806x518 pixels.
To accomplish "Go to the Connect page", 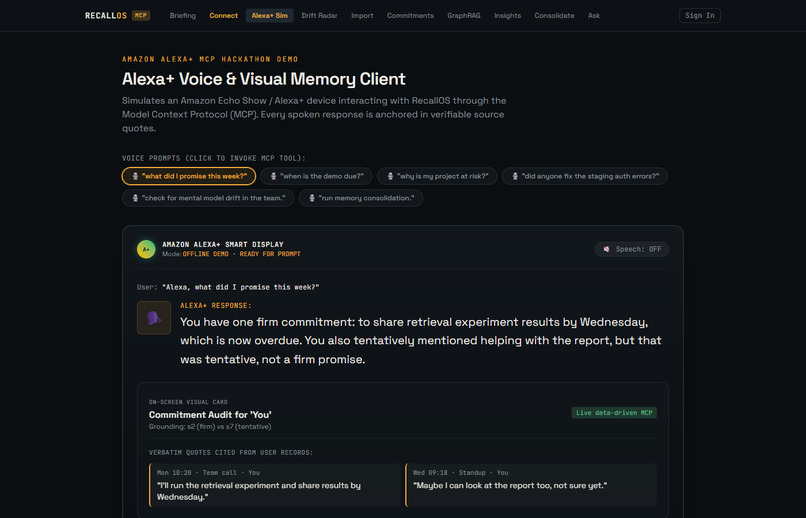I will (x=224, y=15).
